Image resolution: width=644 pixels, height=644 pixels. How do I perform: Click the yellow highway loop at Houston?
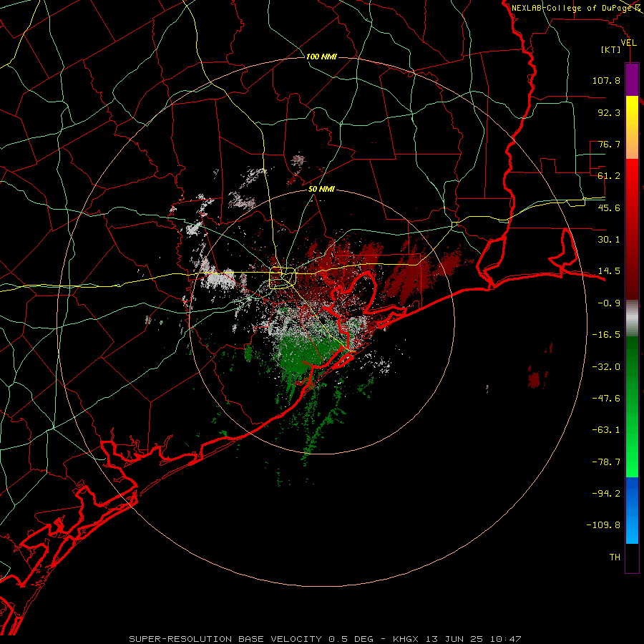[x=283, y=278]
